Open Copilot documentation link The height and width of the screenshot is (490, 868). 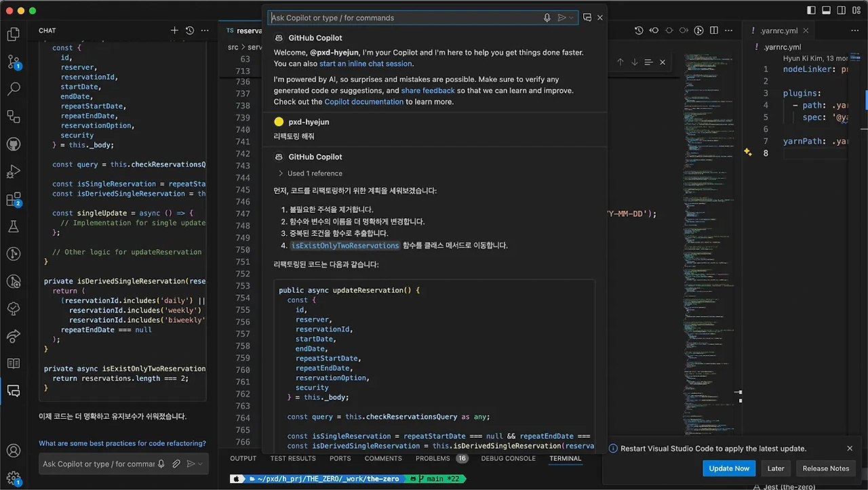pos(363,102)
